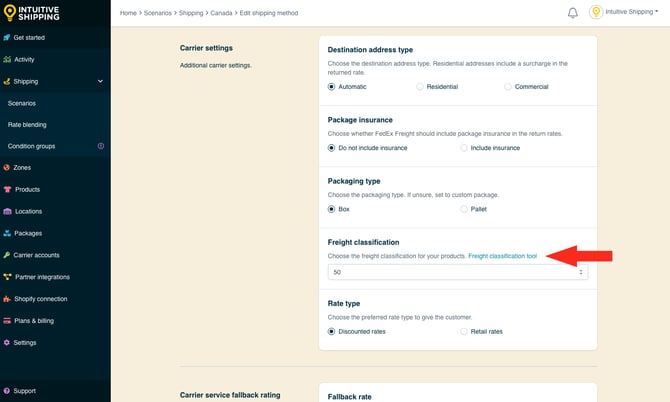Open the Intuitive Shipping account menu
This screenshot has height=402, width=670.
point(632,12)
